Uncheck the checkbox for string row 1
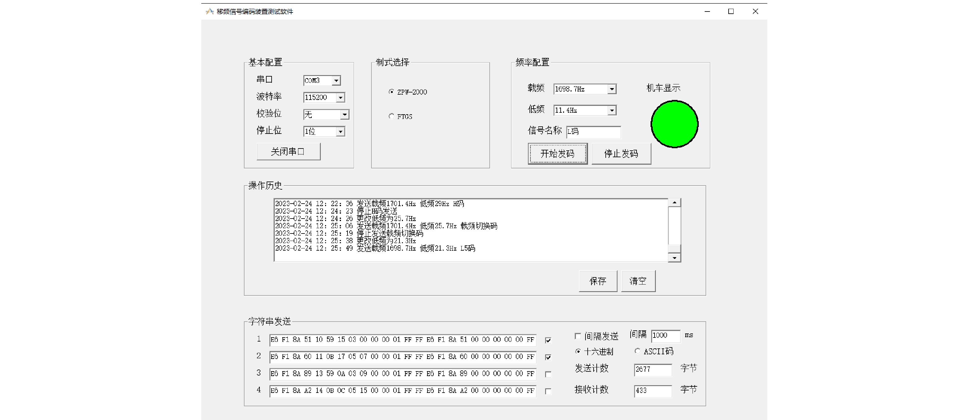The image size is (980, 420). (548, 340)
